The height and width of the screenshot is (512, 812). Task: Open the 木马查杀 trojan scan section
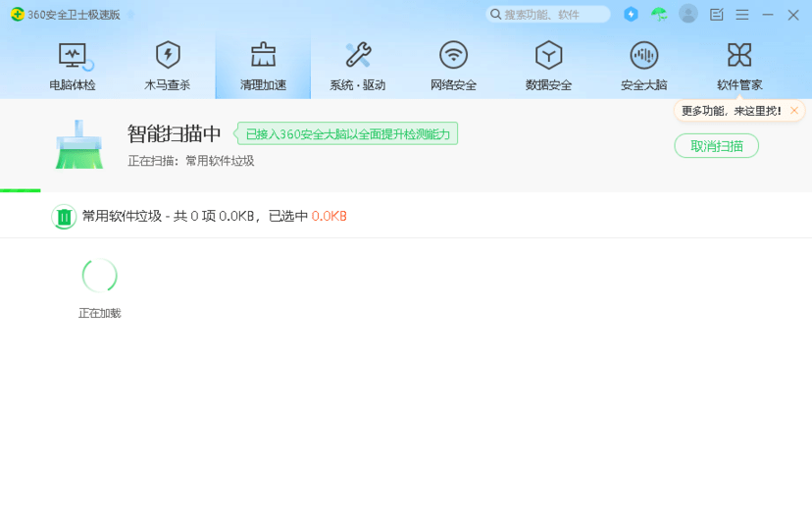coord(168,67)
